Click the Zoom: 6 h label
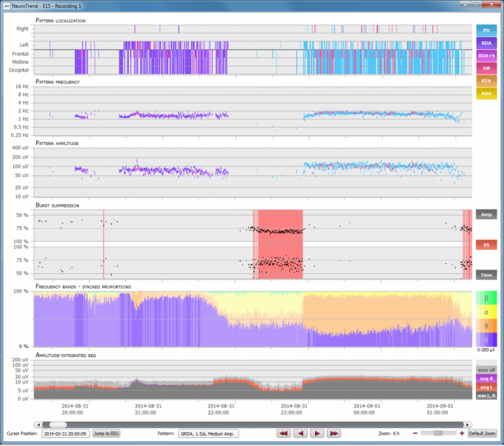 tap(389, 434)
